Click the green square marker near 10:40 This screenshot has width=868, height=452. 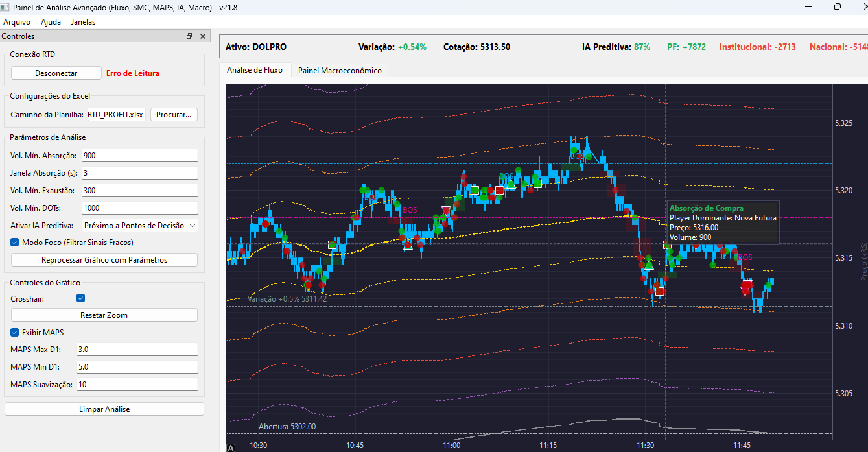(333, 244)
